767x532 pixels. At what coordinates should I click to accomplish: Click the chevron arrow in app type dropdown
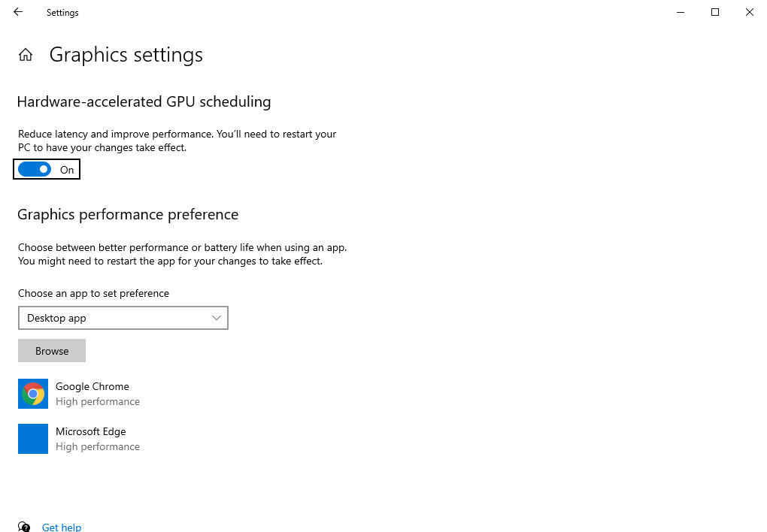point(217,318)
